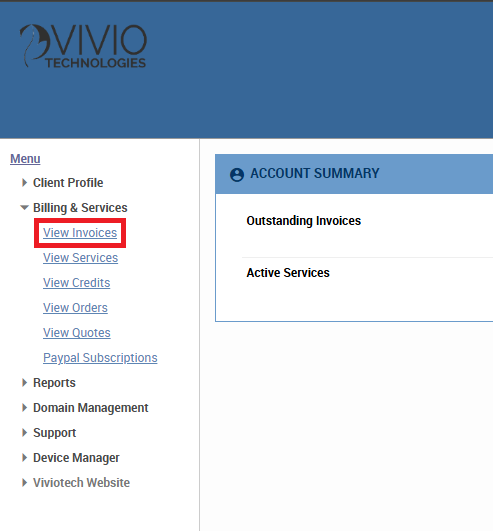Click the Account Summary user icon
The image size is (493, 531).
(x=237, y=175)
